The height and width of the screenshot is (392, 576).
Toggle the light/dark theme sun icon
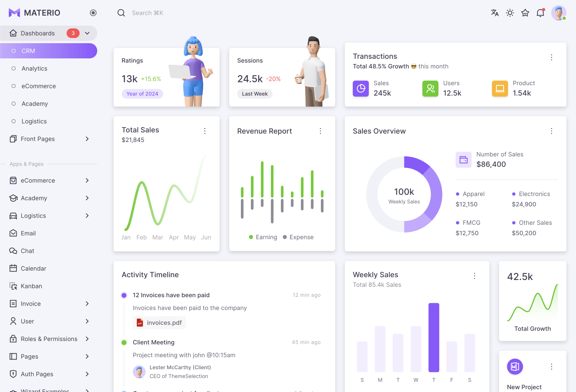click(x=510, y=13)
